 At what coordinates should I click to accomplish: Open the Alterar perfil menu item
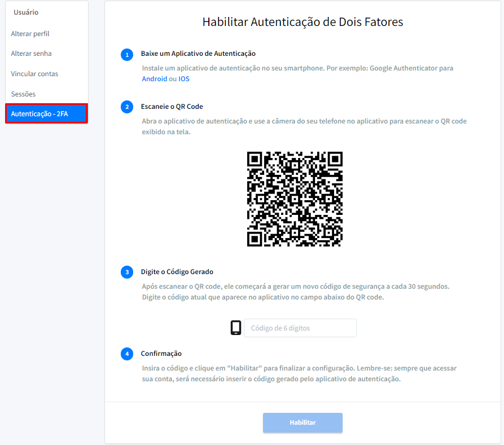30,34
